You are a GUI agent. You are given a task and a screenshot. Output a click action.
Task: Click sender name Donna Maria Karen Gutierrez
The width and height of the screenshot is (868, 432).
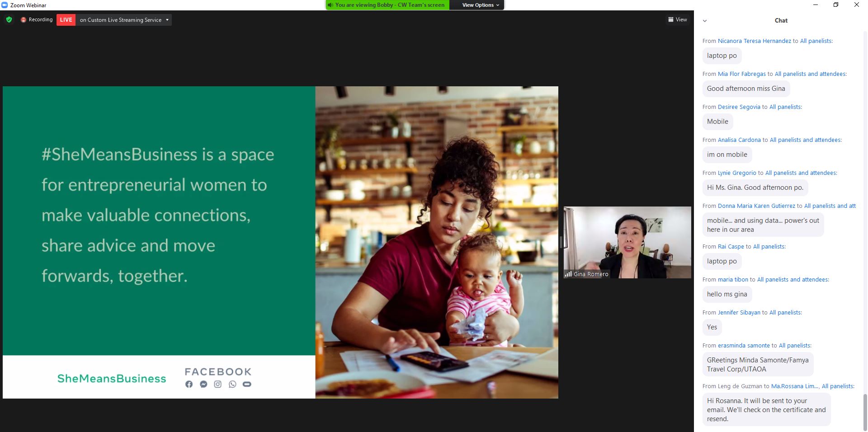click(756, 206)
